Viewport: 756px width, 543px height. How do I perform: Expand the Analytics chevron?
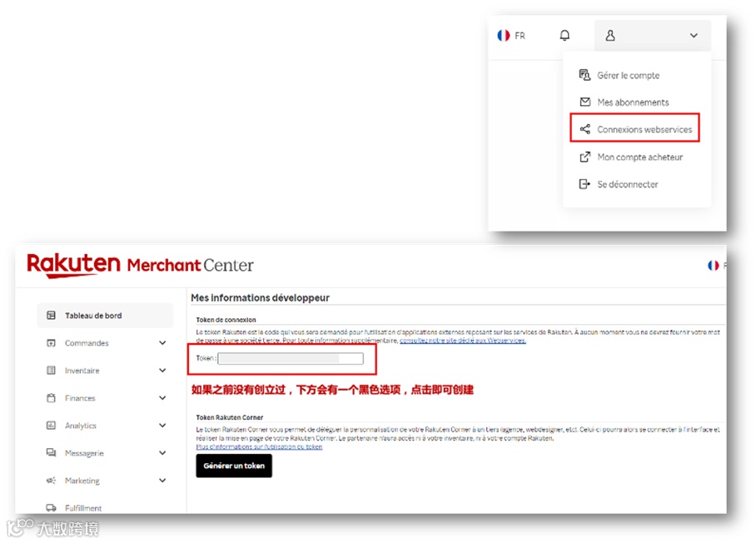(162, 426)
